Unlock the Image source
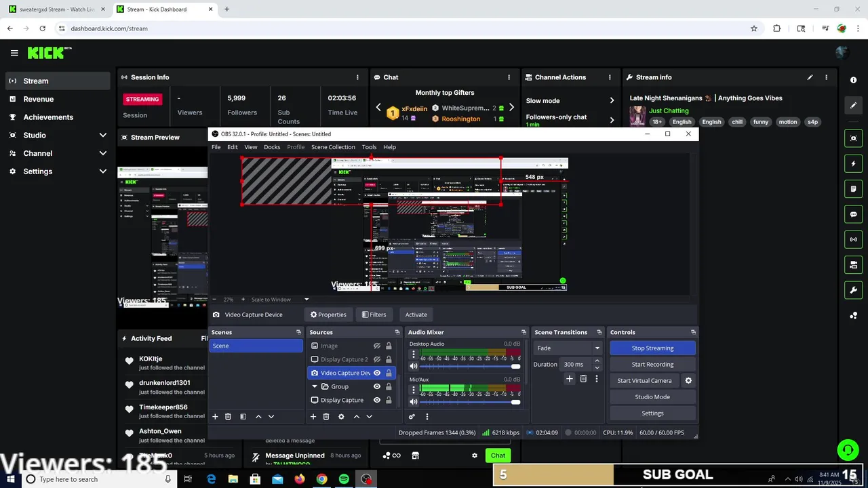The width and height of the screenshot is (868, 488). click(389, 346)
